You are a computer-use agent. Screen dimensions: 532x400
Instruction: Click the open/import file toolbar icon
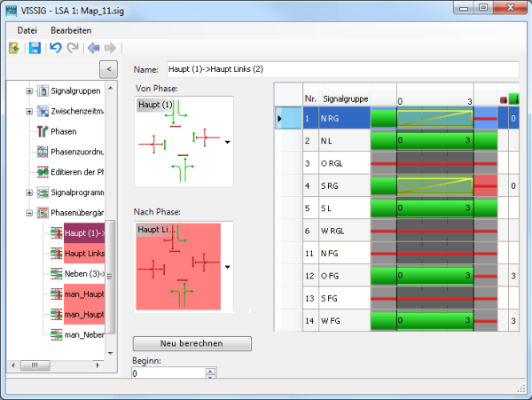14,47
